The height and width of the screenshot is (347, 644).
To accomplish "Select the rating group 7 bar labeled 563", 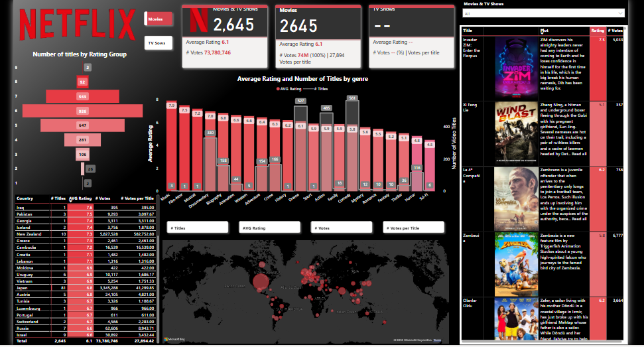I will (x=82, y=96).
